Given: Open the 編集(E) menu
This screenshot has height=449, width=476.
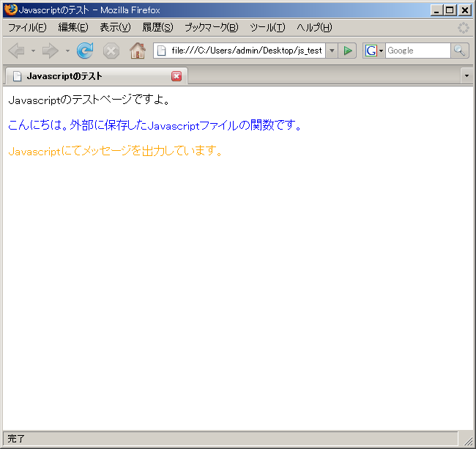Looking at the screenshot, I should (x=73, y=28).
